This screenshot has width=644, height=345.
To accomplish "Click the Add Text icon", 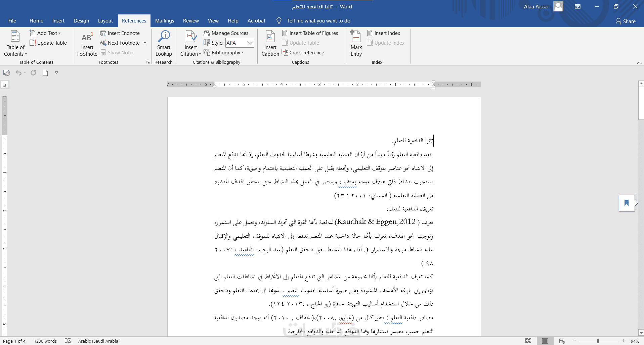I will [x=33, y=33].
